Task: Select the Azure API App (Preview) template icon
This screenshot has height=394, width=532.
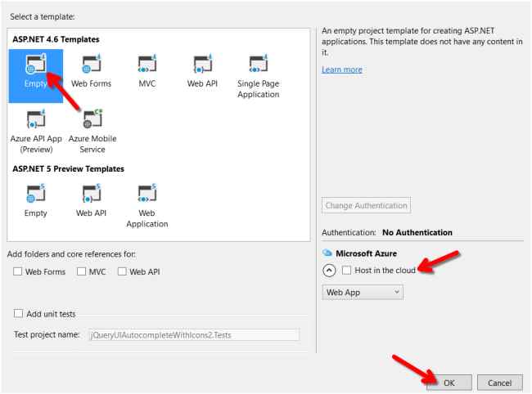Action: tap(36, 119)
